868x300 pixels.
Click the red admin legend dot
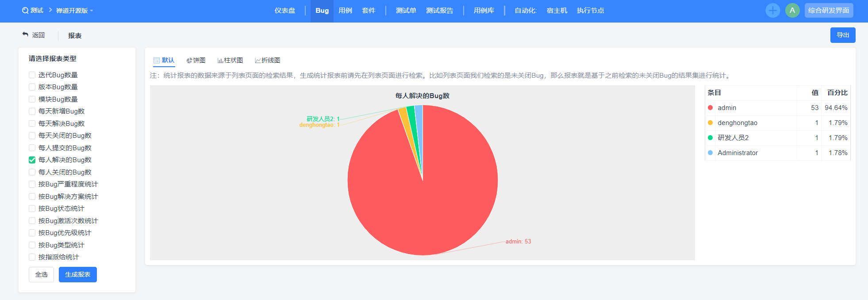coord(710,108)
